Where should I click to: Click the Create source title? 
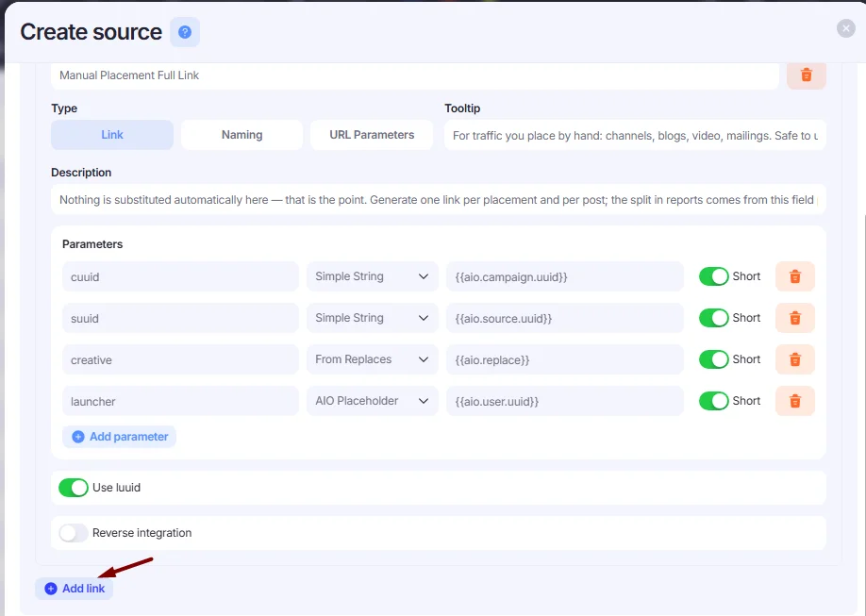[x=92, y=32]
